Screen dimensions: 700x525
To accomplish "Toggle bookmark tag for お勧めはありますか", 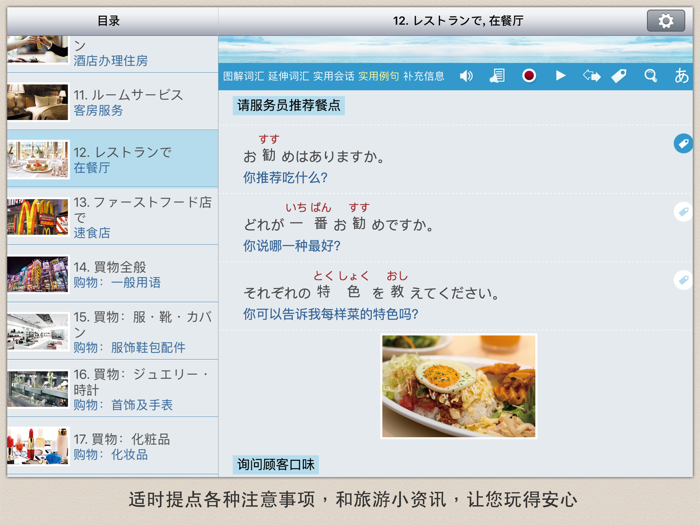I will (683, 143).
